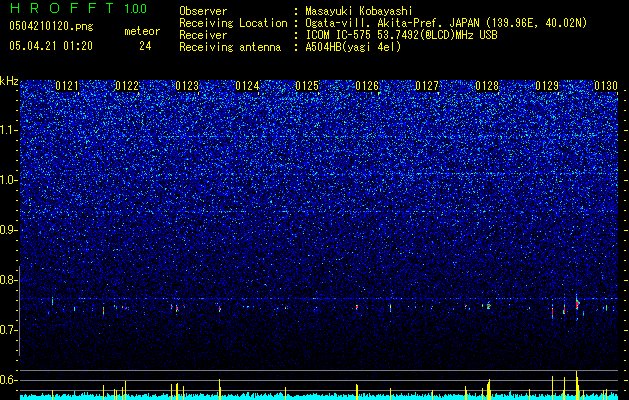Click the 0.6 kHz axis label
This screenshot has height=400, width=629.
[9, 380]
